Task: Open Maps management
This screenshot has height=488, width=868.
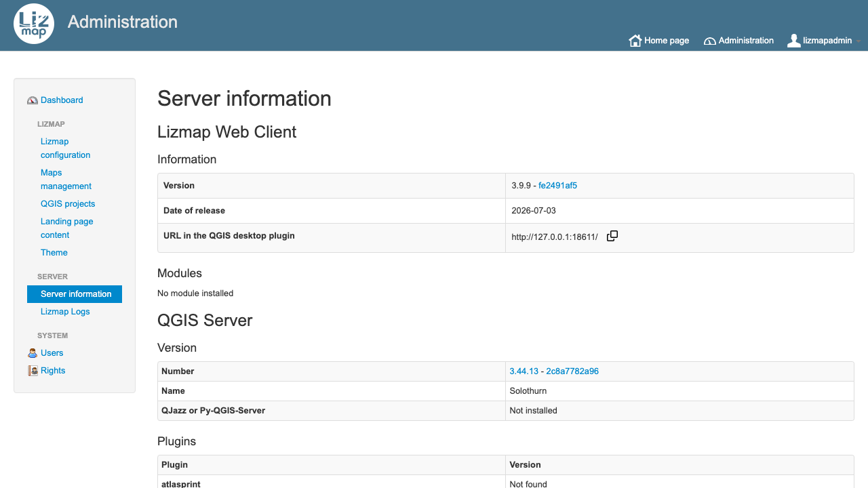Action: (x=66, y=180)
